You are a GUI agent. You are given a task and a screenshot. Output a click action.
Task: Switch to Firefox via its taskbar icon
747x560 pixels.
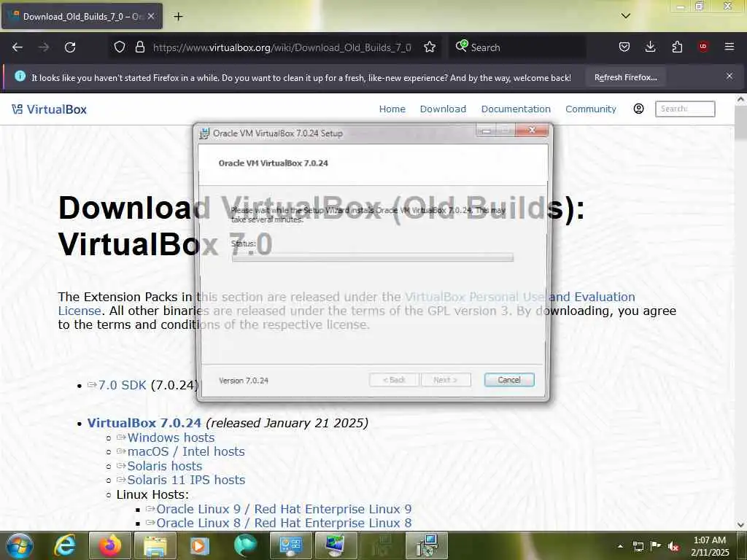(x=110, y=545)
